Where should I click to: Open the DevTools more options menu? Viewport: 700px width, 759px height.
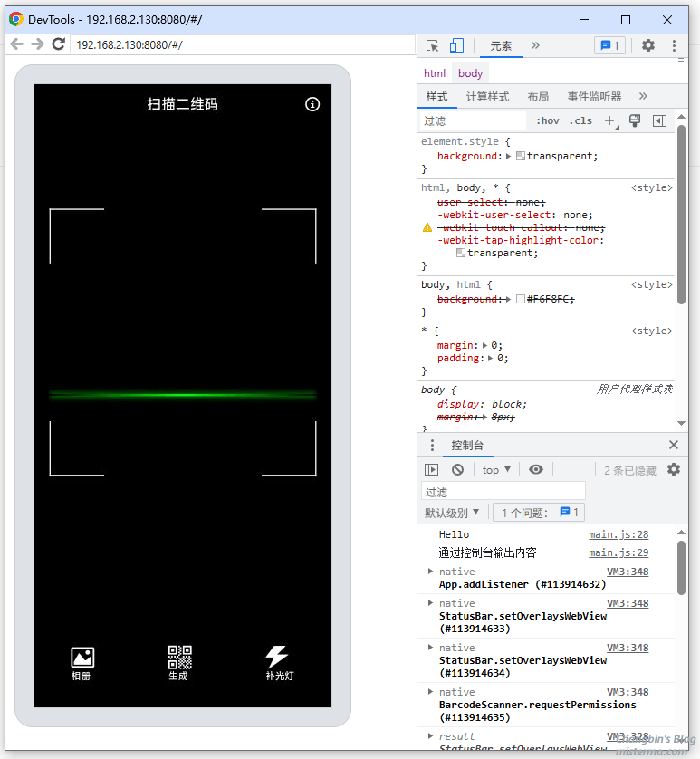click(674, 45)
